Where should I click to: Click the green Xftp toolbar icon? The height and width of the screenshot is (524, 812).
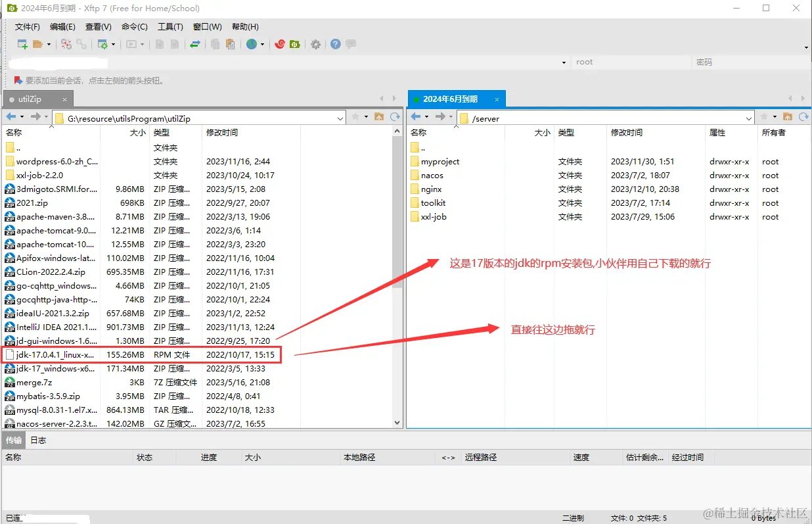[295, 44]
